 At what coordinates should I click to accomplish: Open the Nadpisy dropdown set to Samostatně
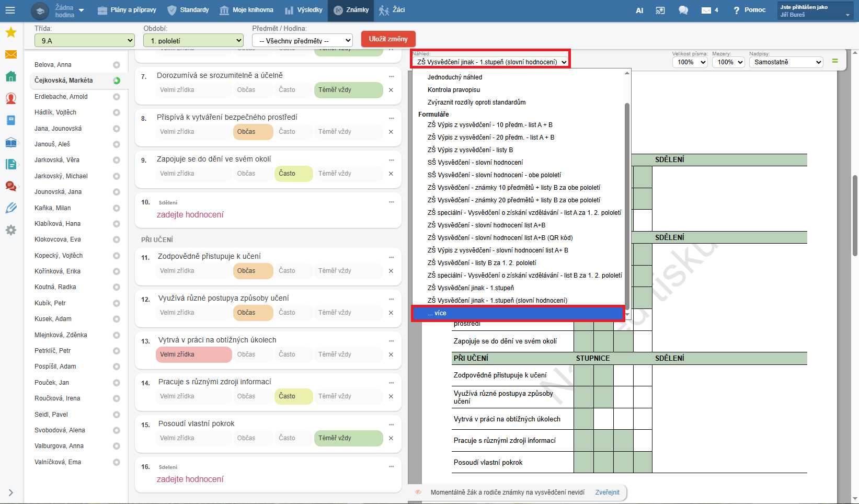[786, 62]
